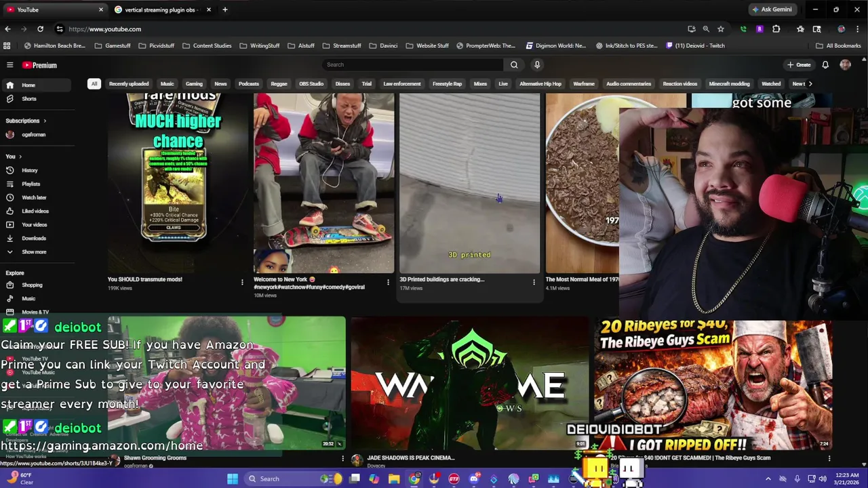Screen dimensions: 868x488
Task: Open Watch later in the sidebar
Action: tap(37, 197)
